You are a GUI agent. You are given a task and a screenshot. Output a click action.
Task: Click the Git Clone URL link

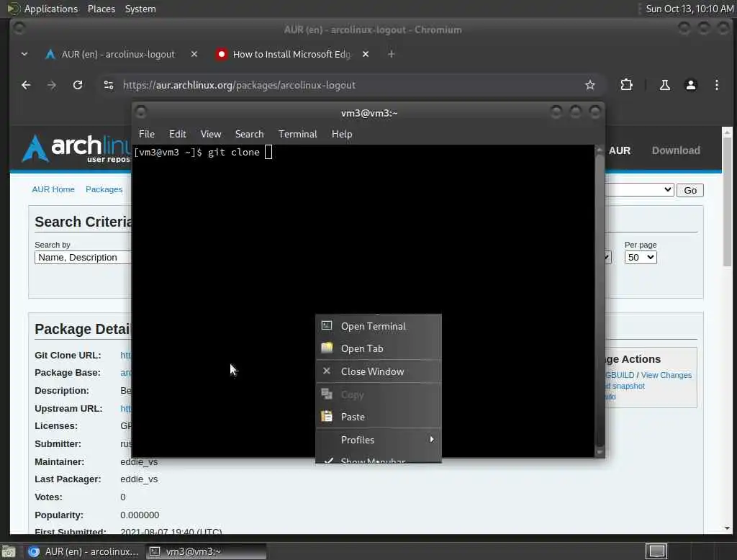126,356
